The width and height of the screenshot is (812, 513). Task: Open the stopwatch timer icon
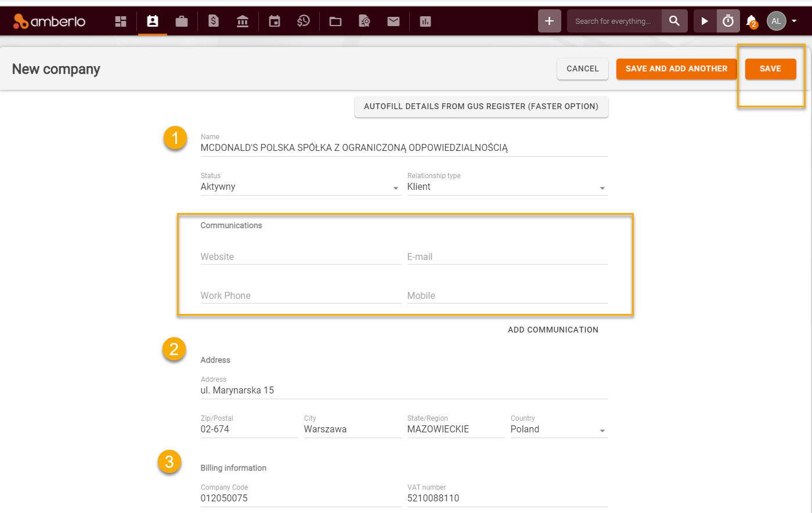pos(728,21)
